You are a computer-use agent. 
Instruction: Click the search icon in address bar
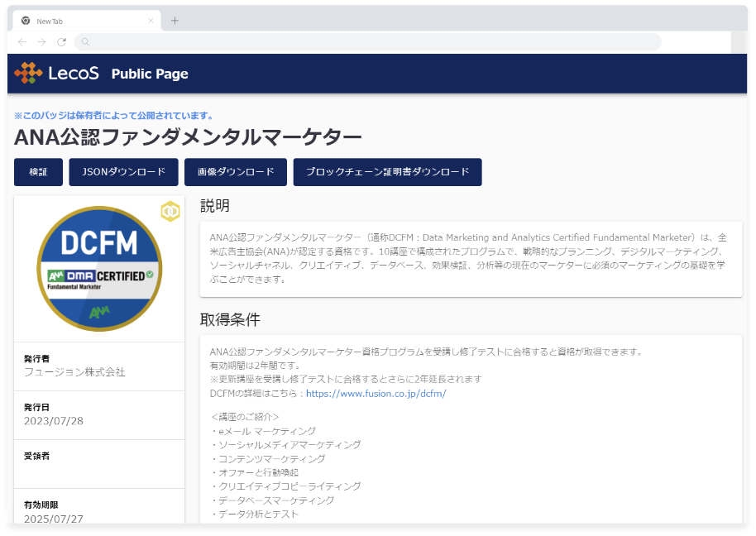tap(85, 42)
